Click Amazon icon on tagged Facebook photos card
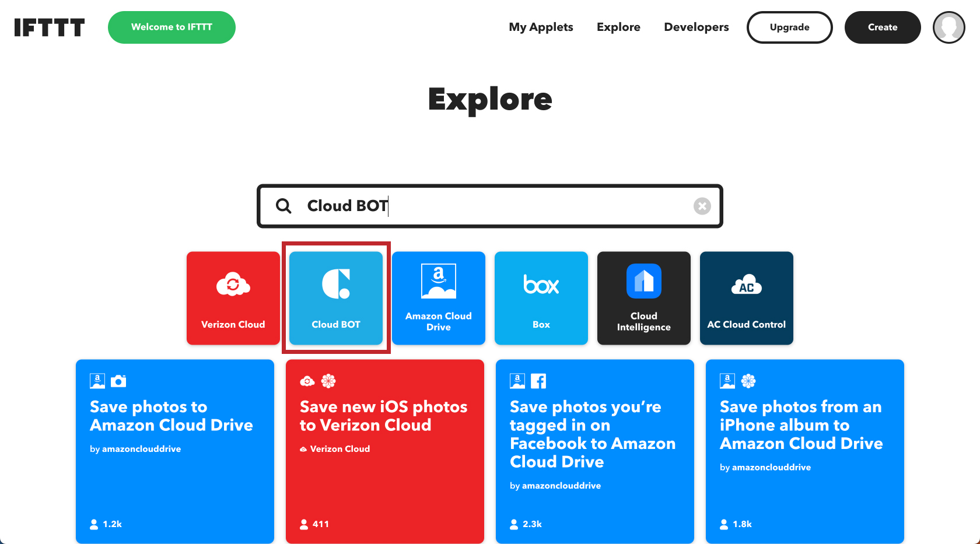The image size is (980, 544). 517,381
